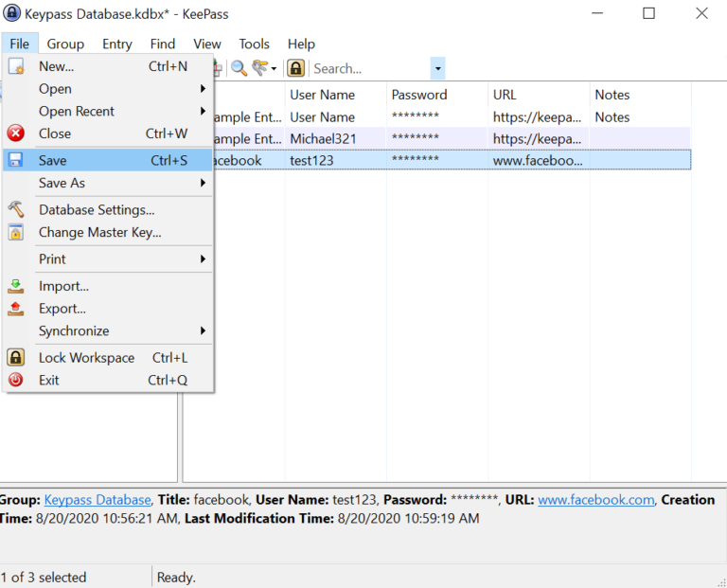Click the Change Master Key icon
Image resolution: width=727 pixels, height=588 pixels.
coord(16,232)
